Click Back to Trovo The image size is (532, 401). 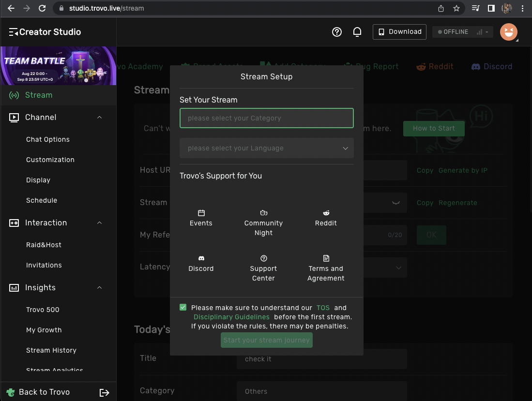pyautogui.click(x=44, y=392)
